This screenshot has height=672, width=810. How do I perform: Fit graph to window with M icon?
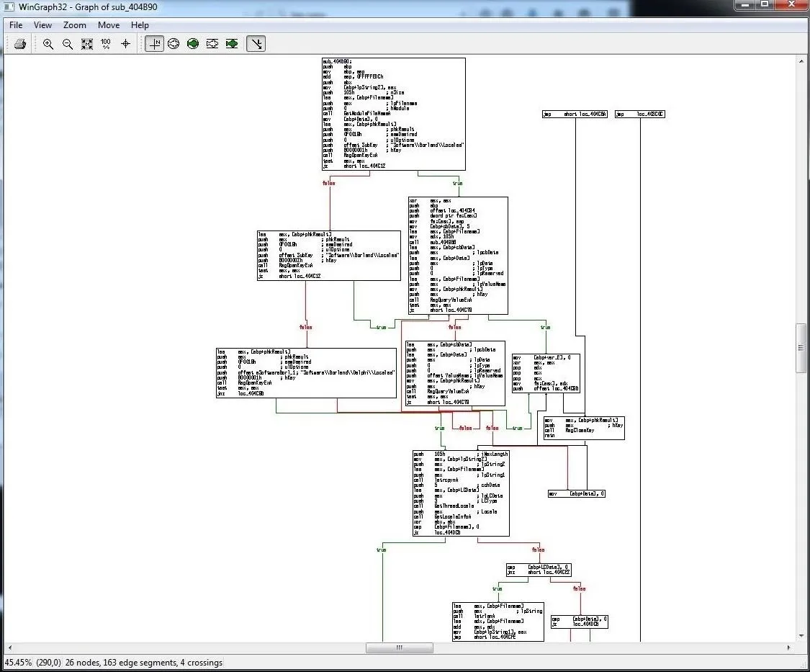click(87, 44)
